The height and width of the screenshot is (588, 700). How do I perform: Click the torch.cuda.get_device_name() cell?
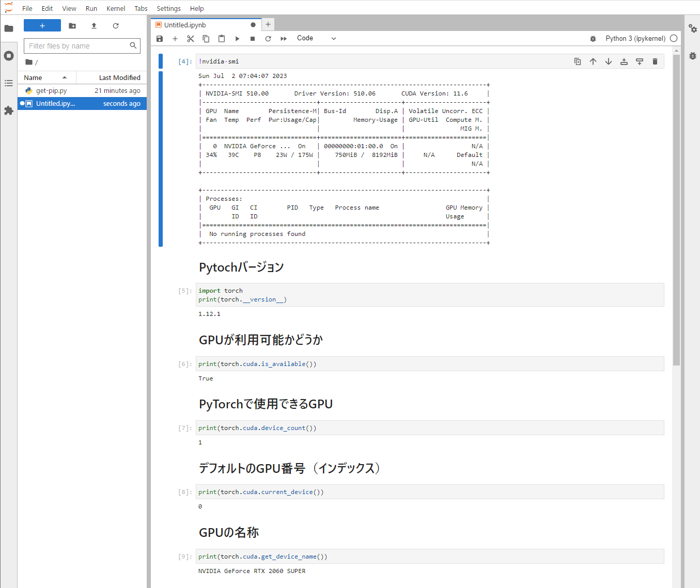430,557
